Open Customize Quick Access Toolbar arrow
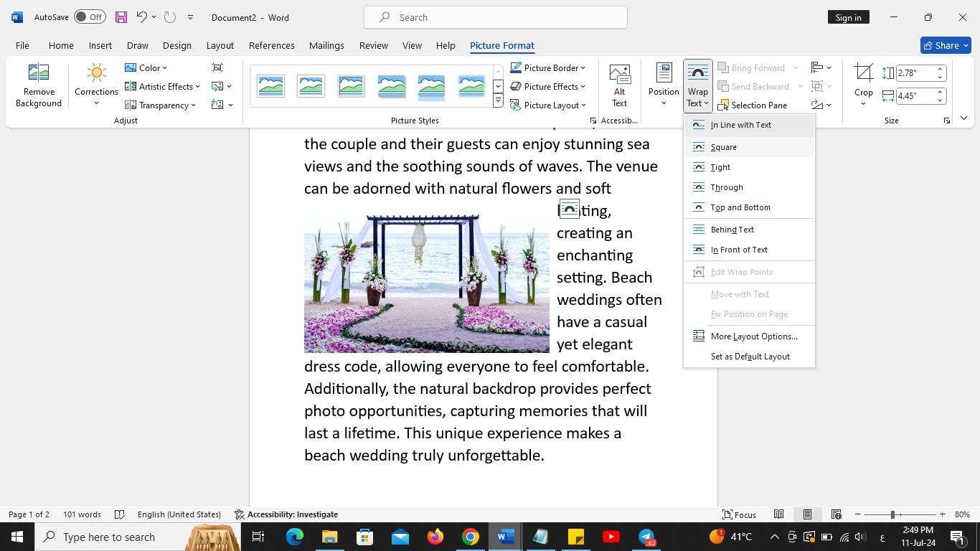The height and width of the screenshot is (551, 980). coord(190,17)
